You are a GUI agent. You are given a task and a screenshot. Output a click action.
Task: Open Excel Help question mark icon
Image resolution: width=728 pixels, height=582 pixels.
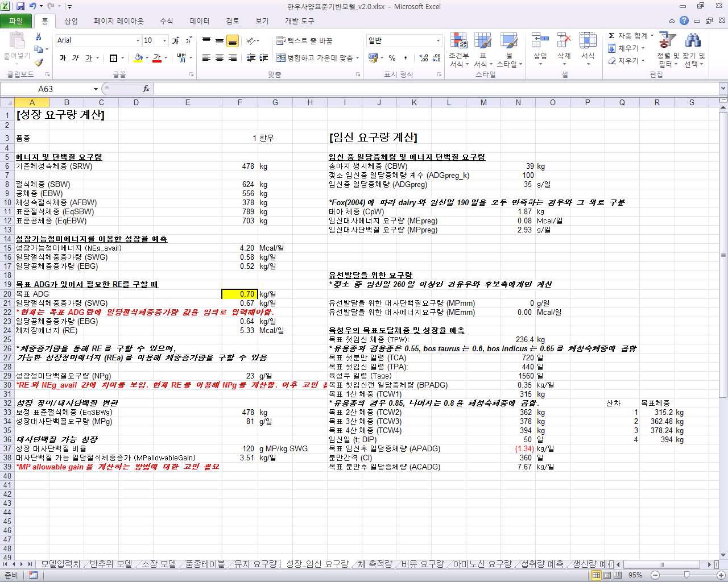[x=684, y=20]
